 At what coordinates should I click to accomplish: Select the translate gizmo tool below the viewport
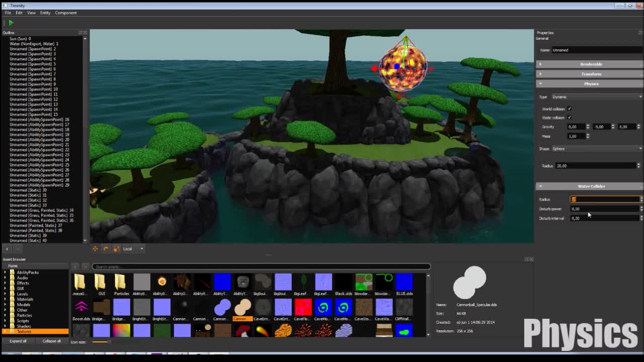95,248
